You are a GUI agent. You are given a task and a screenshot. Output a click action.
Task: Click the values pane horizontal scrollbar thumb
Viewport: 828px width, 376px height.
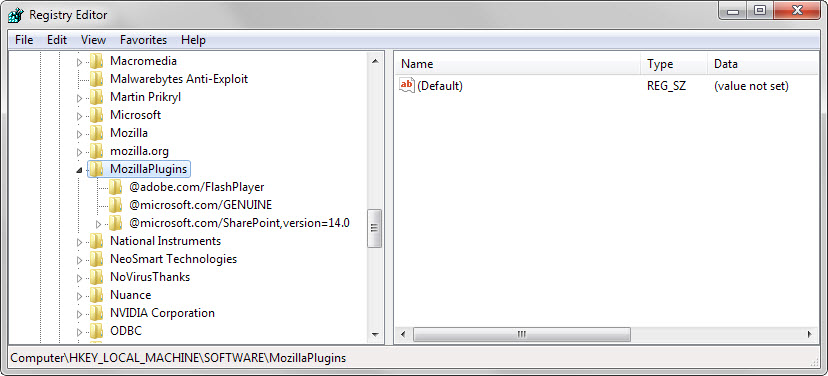point(522,334)
